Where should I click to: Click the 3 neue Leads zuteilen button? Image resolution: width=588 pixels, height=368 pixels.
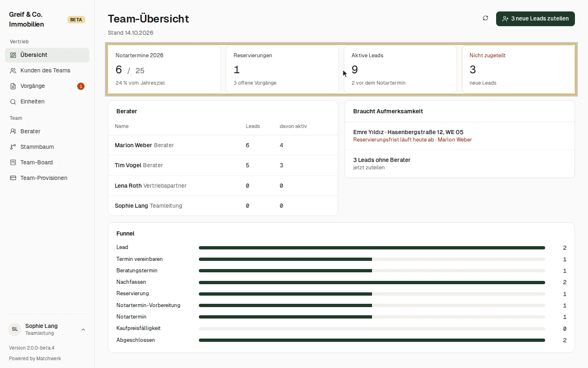[535, 19]
